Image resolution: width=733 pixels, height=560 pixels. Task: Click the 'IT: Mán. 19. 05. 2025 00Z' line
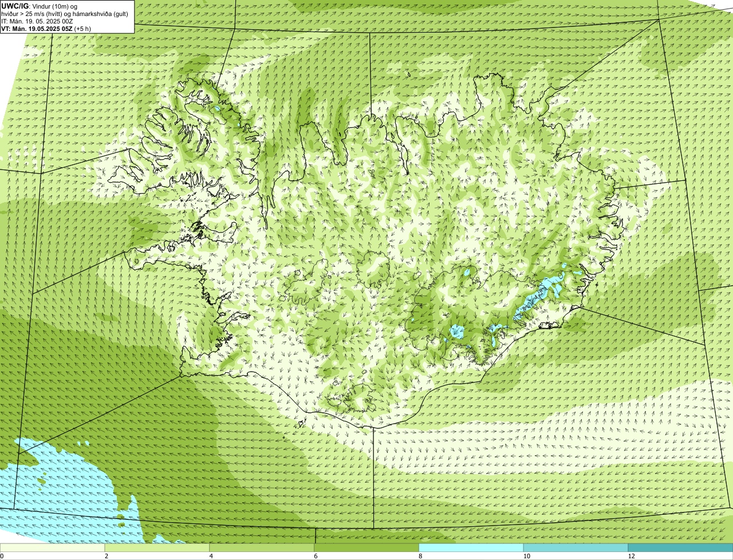[36, 21]
